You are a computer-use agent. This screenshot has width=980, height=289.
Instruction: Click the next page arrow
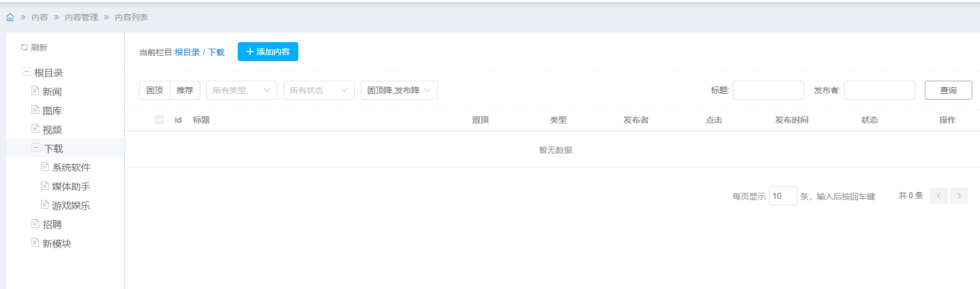[x=959, y=196]
